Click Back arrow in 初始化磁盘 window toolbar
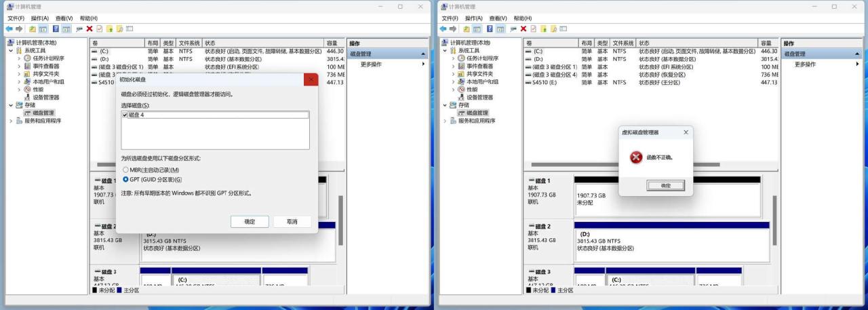Image resolution: width=868 pixels, height=310 pixels. [10, 28]
